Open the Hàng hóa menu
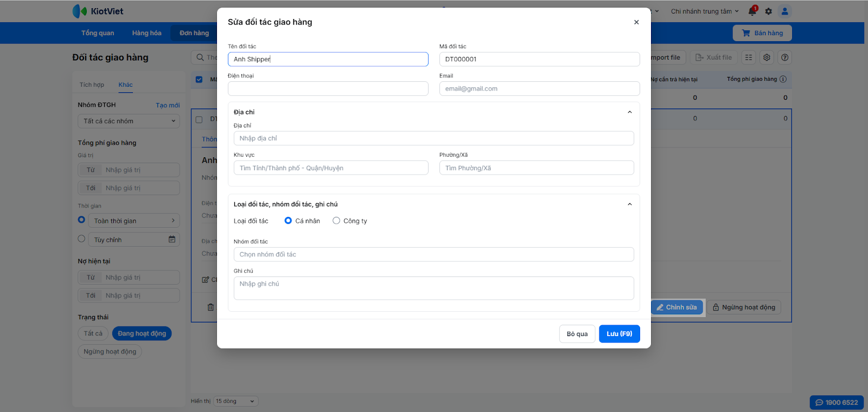Image resolution: width=868 pixels, height=412 pixels. coord(146,33)
